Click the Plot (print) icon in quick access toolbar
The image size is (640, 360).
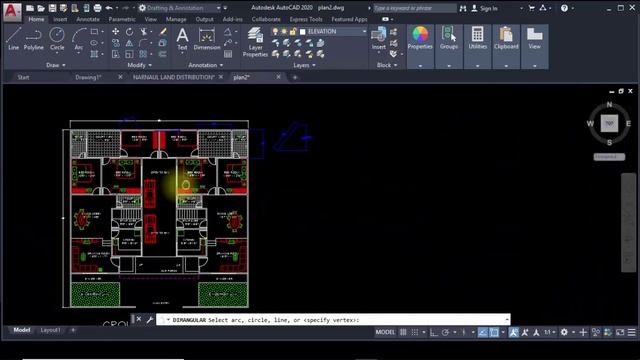[x=97, y=8]
